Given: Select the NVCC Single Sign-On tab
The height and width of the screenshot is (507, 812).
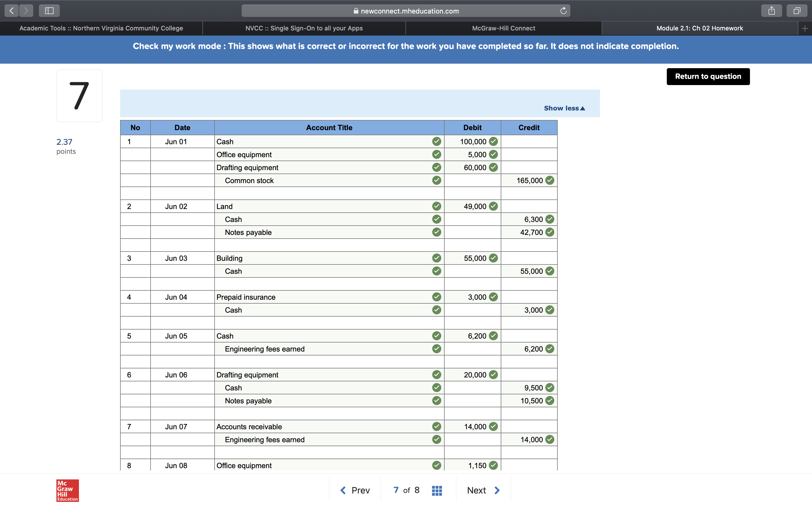Looking at the screenshot, I should pos(304,28).
